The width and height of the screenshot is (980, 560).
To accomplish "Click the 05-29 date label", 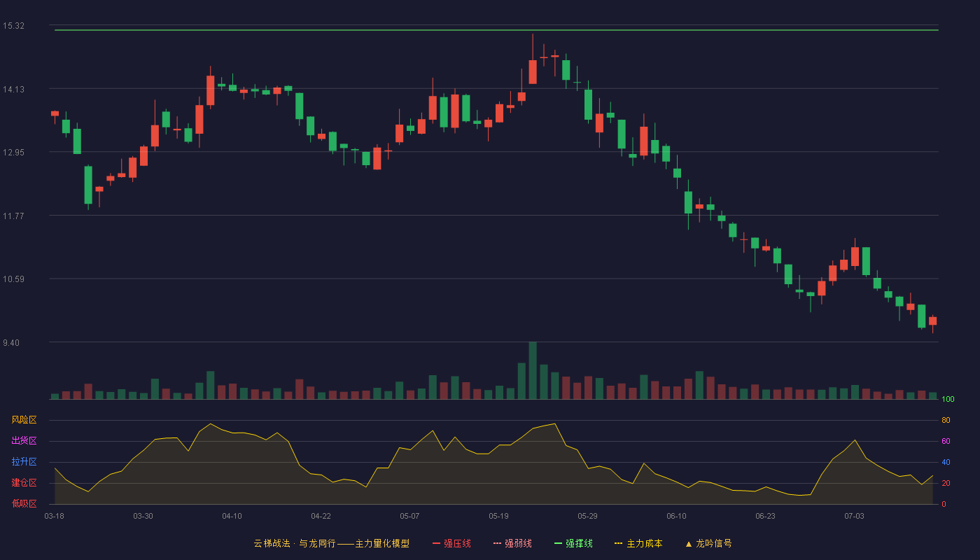I will tap(587, 516).
